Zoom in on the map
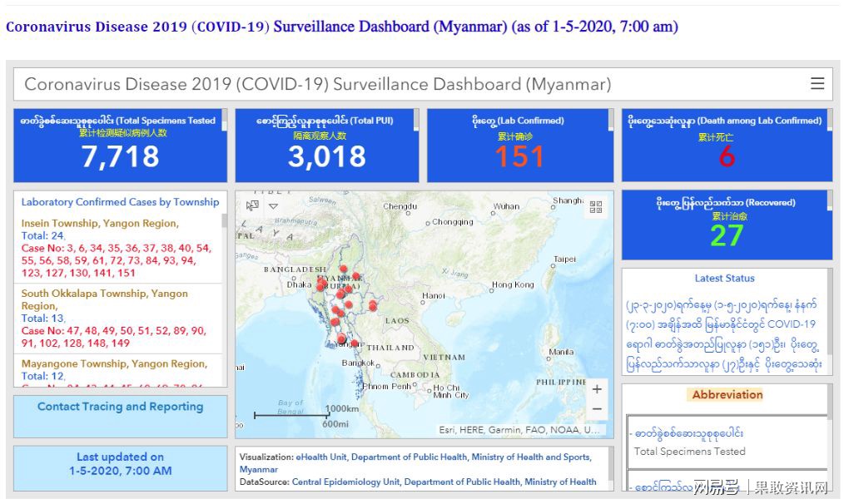 596,389
